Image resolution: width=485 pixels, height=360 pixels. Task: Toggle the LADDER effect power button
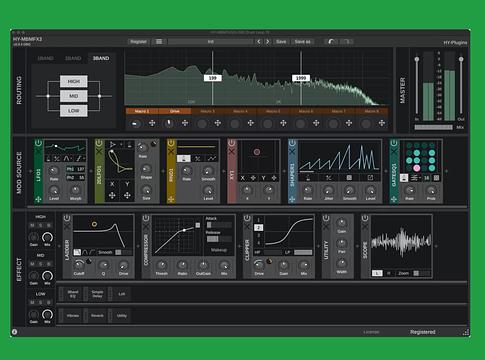coord(67,218)
